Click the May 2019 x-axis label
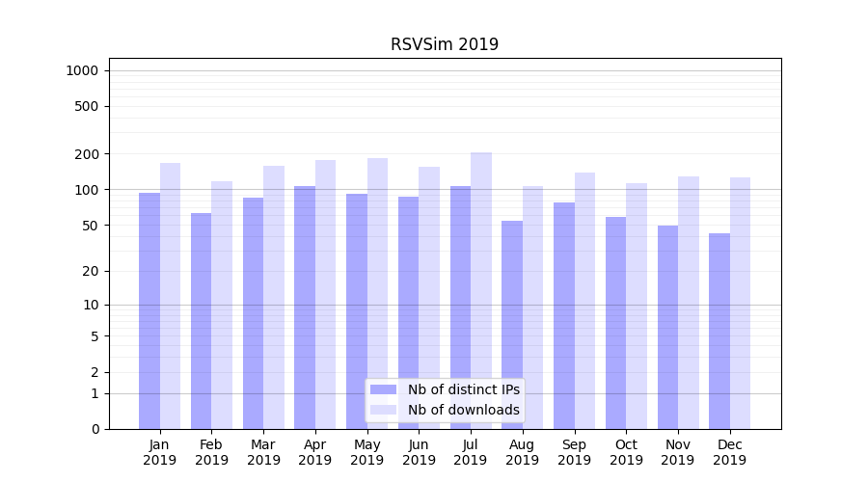This screenshot has height=482, width=868. (x=366, y=452)
